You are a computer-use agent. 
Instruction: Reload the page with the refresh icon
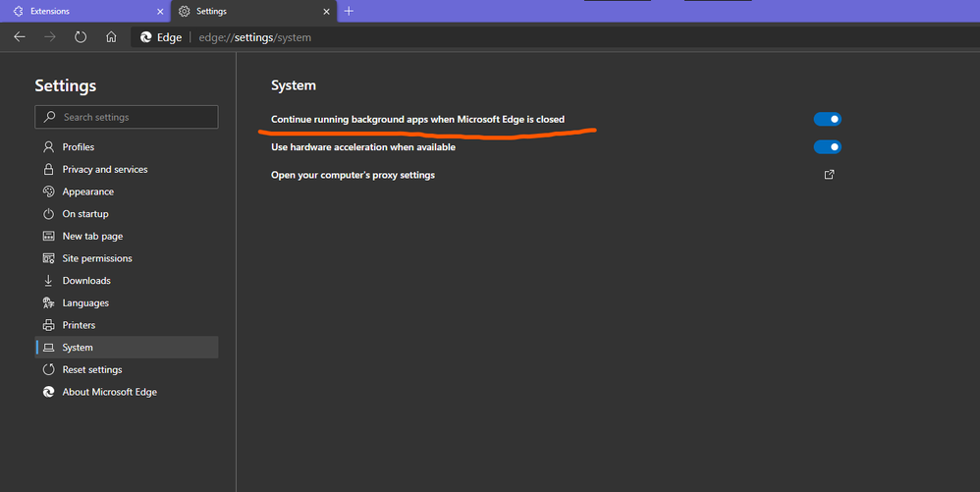click(x=81, y=37)
